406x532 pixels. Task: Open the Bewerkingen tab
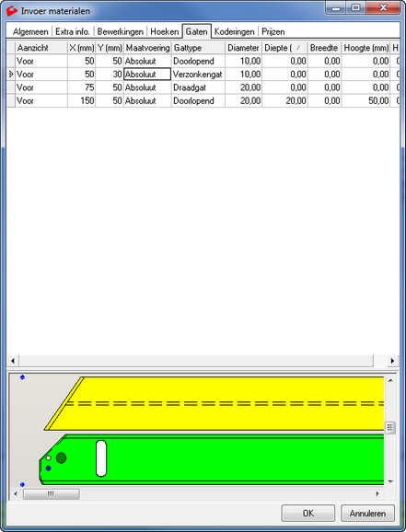click(121, 32)
